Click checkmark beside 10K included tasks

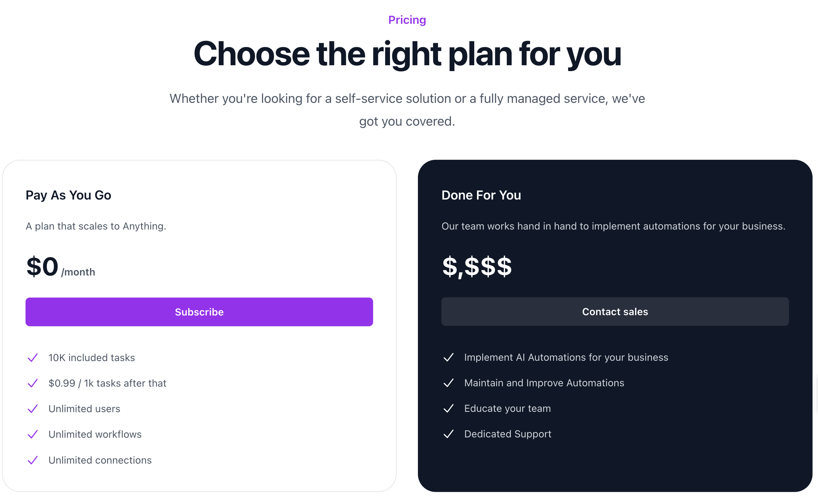32,358
